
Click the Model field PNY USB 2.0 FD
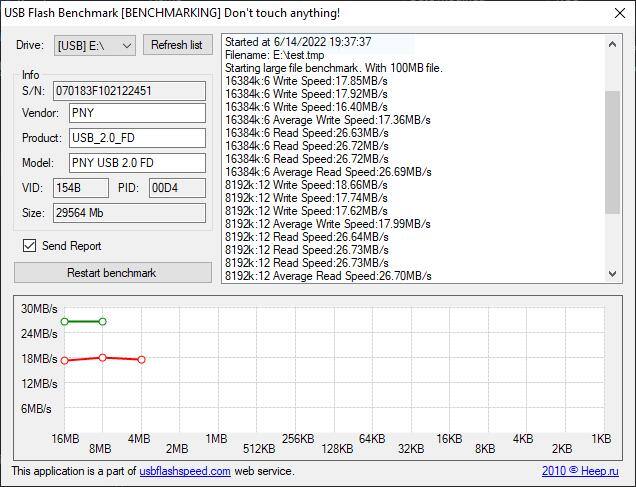tap(137, 162)
